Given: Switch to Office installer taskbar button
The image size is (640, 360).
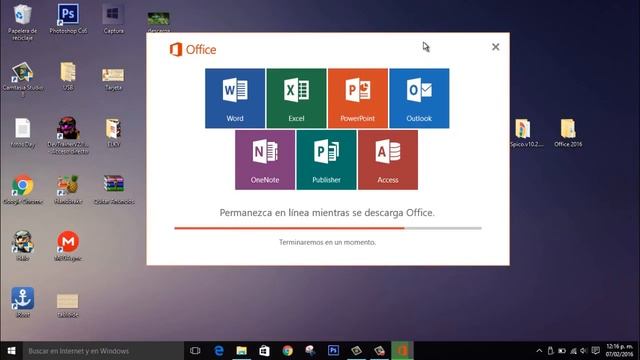Looking at the screenshot, I should [x=402, y=351].
